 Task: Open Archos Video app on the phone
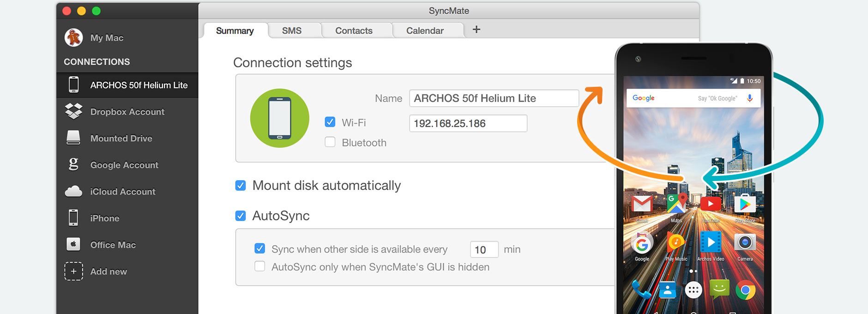point(711,242)
